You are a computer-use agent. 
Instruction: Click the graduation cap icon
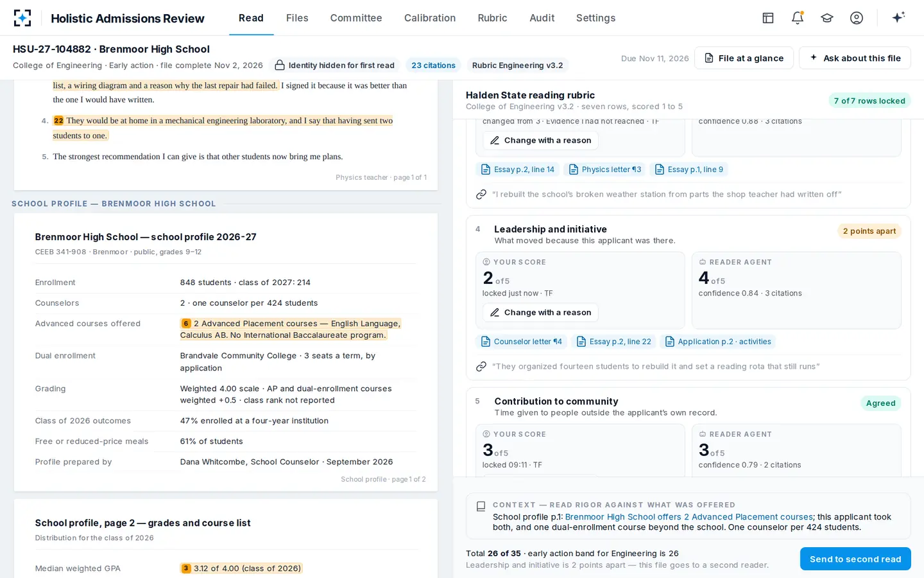click(827, 18)
